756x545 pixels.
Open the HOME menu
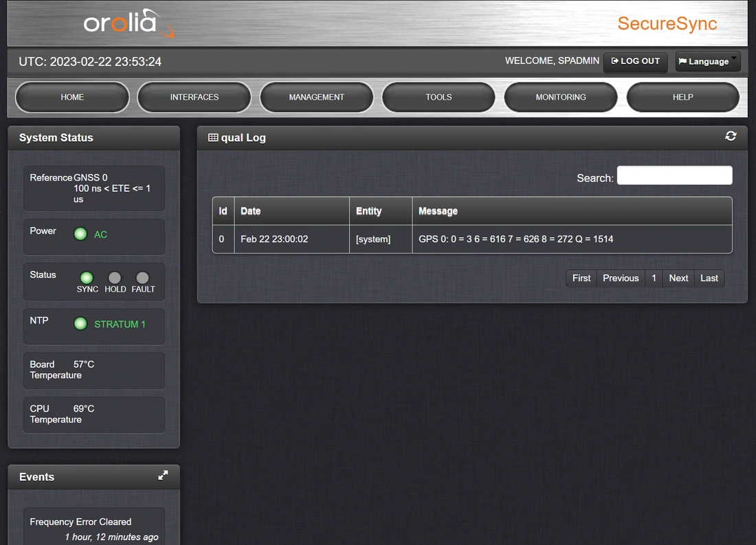point(72,98)
